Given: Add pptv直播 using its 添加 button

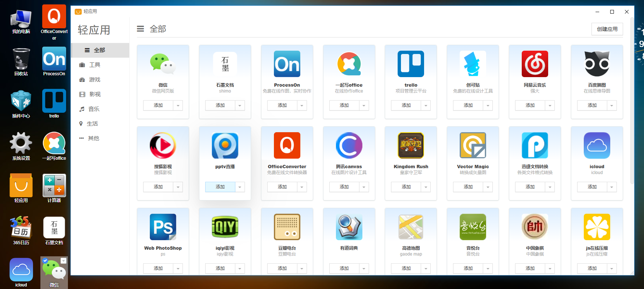Looking at the screenshot, I should click(220, 187).
